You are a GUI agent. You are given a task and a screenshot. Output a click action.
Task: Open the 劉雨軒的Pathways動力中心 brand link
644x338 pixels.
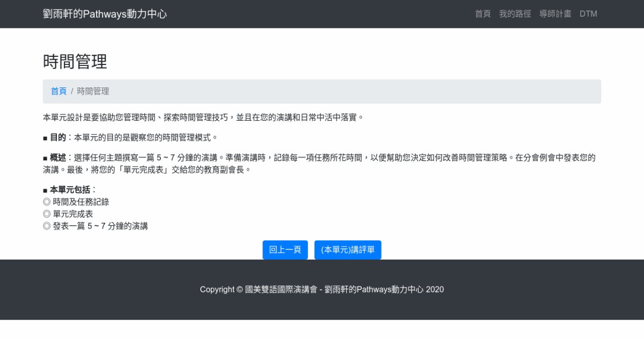pos(105,14)
